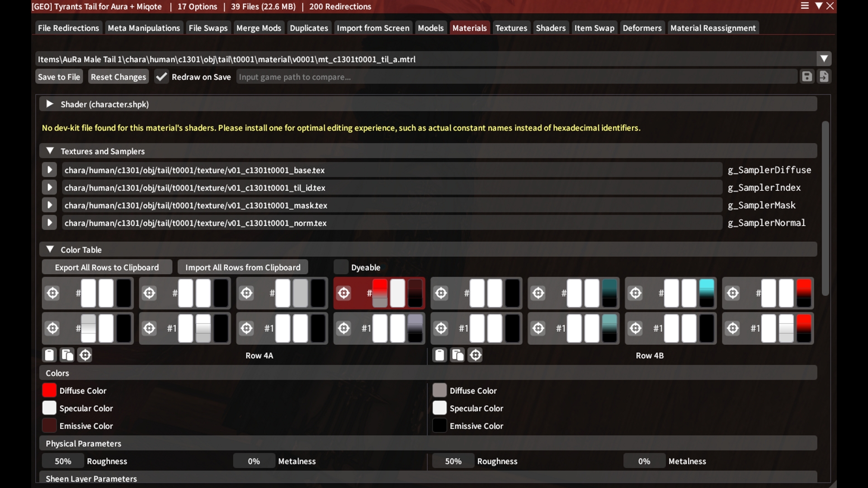Expand the mask.tex texture row arrow

click(x=49, y=205)
